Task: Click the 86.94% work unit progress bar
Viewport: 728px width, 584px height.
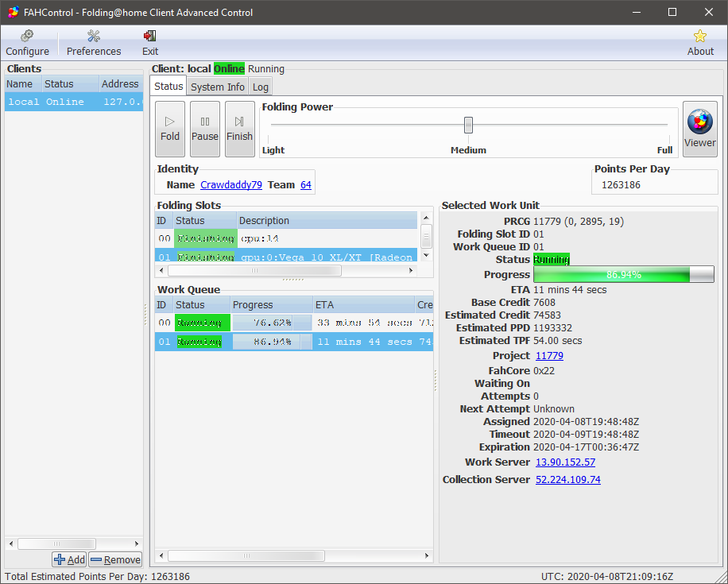Action: pos(624,274)
